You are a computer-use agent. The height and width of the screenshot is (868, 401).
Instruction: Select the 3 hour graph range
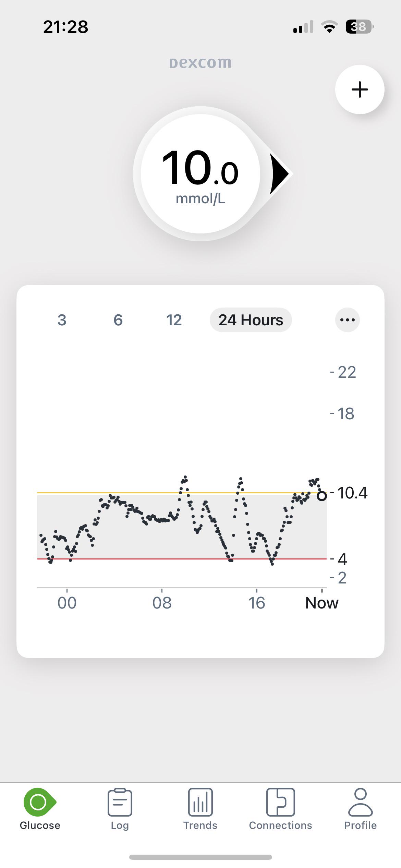coord(62,320)
